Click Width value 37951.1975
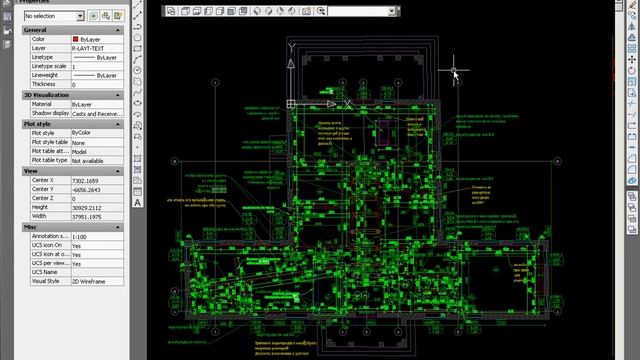This screenshot has width=640, height=360. [x=97, y=216]
